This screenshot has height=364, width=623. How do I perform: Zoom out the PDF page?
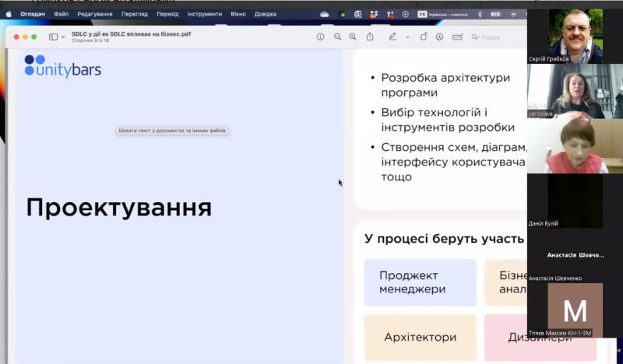[337, 37]
